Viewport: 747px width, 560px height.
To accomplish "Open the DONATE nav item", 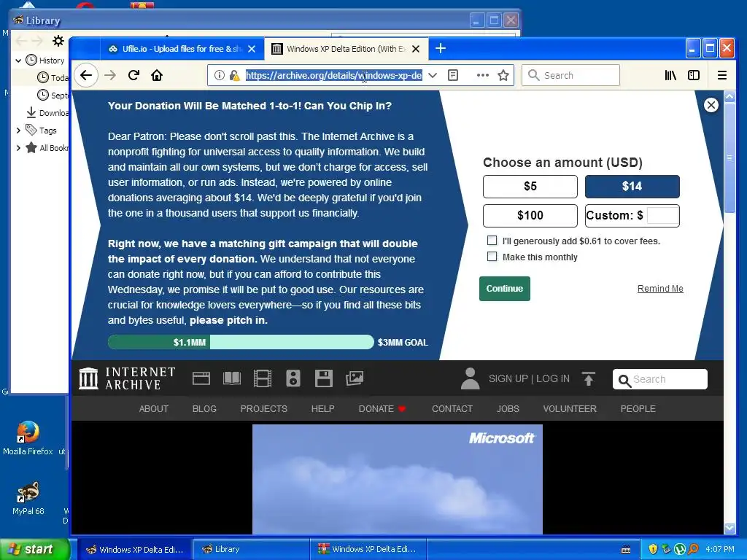I will 382,408.
